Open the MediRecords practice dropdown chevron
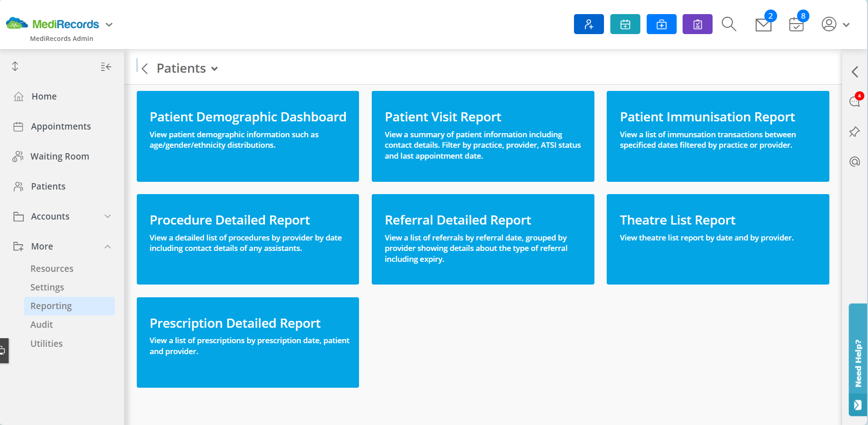Viewport: 868px width, 425px height. click(109, 25)
